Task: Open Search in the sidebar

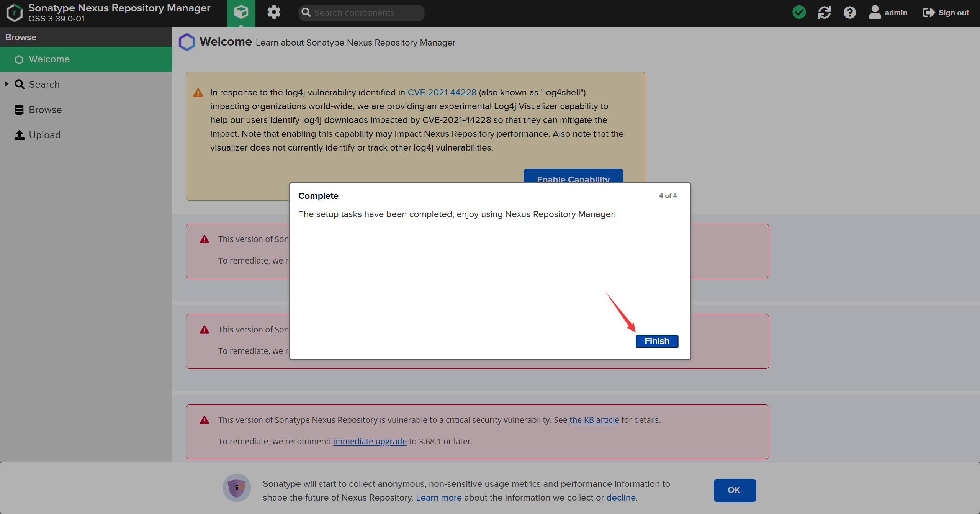Action: pos(44,85)
